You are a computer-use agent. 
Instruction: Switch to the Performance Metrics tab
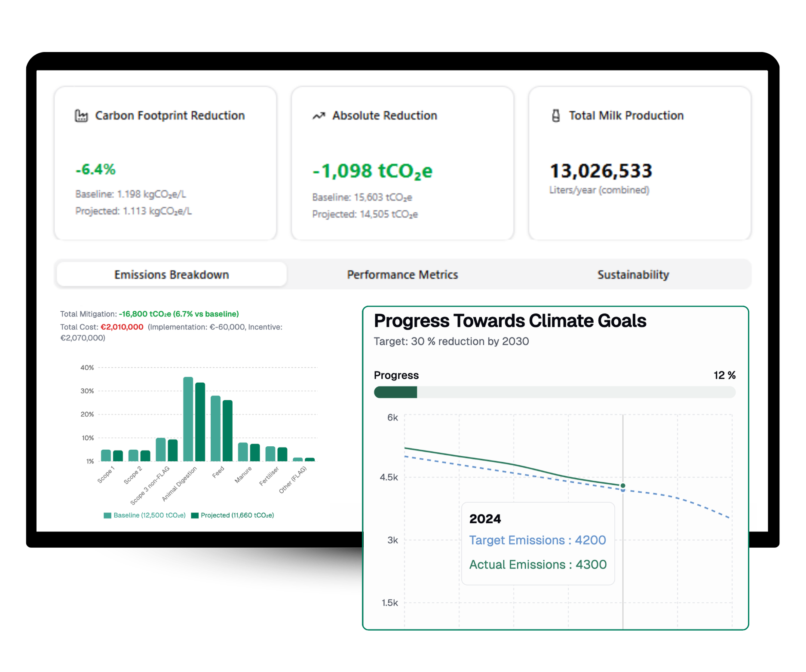pos(402,275)
